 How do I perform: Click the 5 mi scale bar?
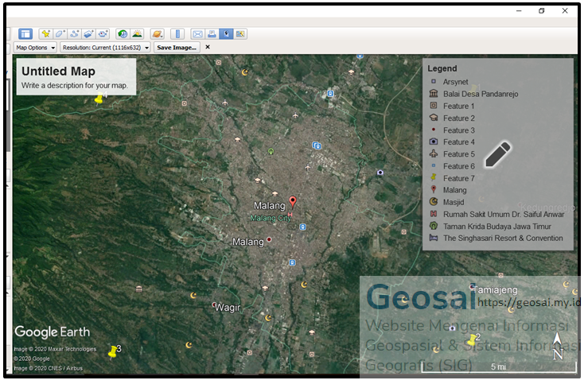[x=499, y=367]
